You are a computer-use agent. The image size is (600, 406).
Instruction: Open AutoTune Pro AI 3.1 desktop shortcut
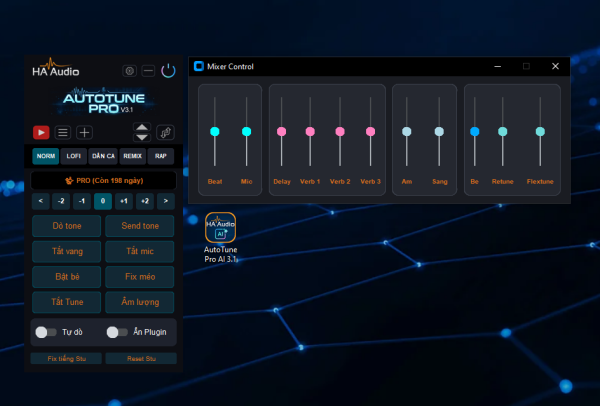coord(220,238)
